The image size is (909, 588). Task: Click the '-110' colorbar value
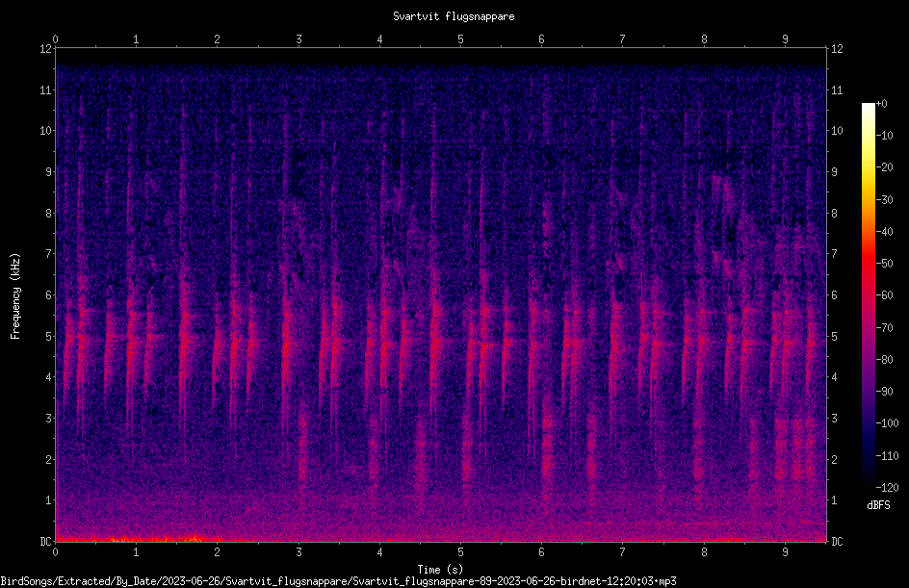pyautogui.click(x=888, y=456)
